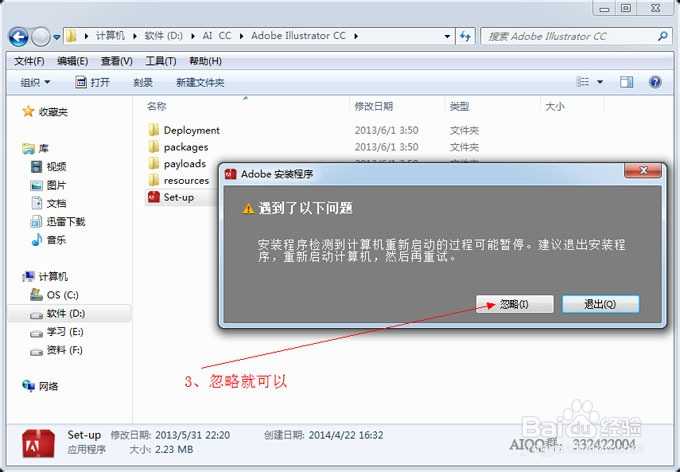This screenshot has width=680, height=472.
Task: Minimize the Explorer window
Action: tap(605, 8)
